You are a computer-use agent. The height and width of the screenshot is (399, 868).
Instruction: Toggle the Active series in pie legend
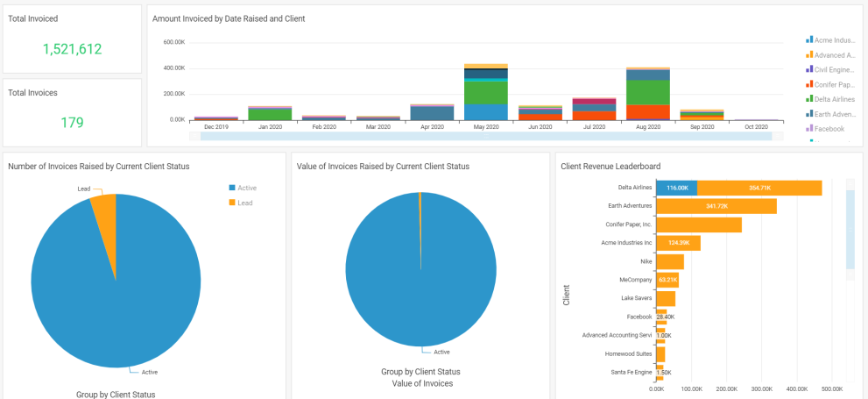pyautogui.click(x=232, y=188)
